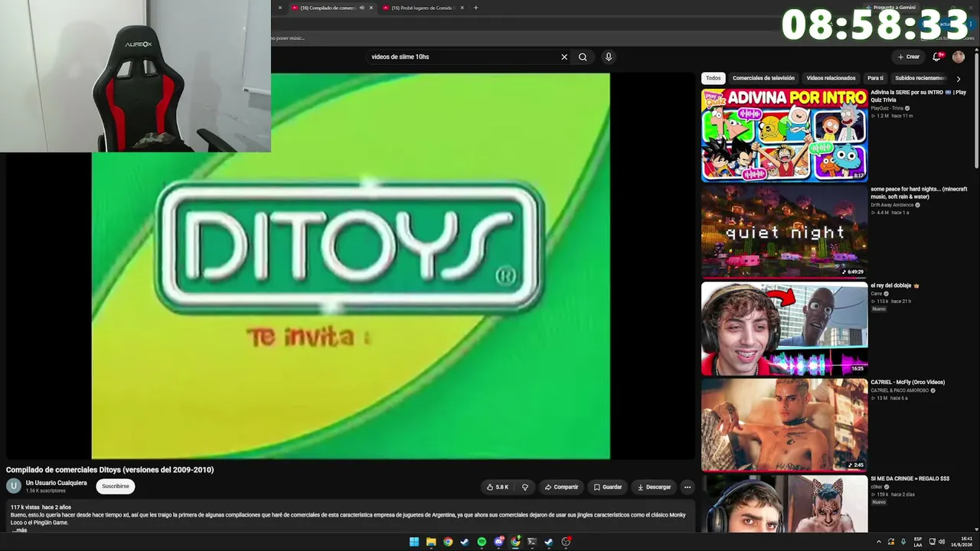This screenshot has width=980, height=551.
Task: Open the Un Usuario Cualquiera channel link
Action: point(57,483)
